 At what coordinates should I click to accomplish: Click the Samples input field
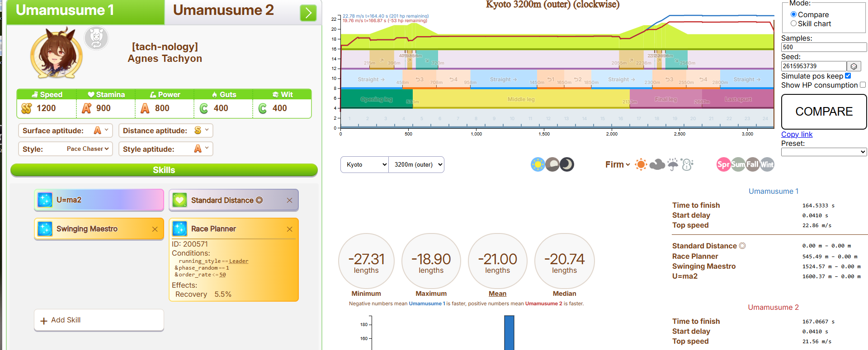[x=824, y=47]
